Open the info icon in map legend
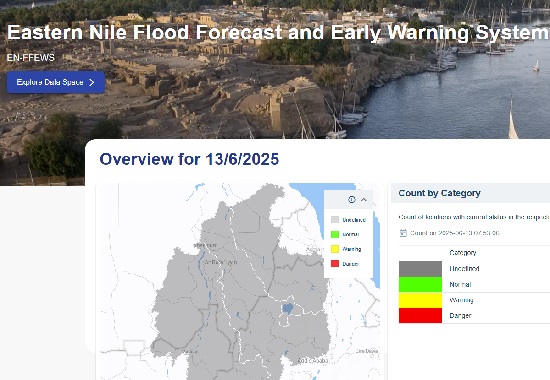Viewport: 550px width, 380px height. coord(352,199)
